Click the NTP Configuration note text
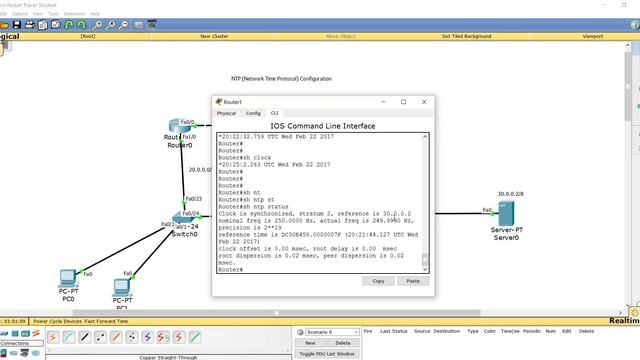Image resolution: width=640 pixels, height=360 pixels. click(x=281, y=79)
